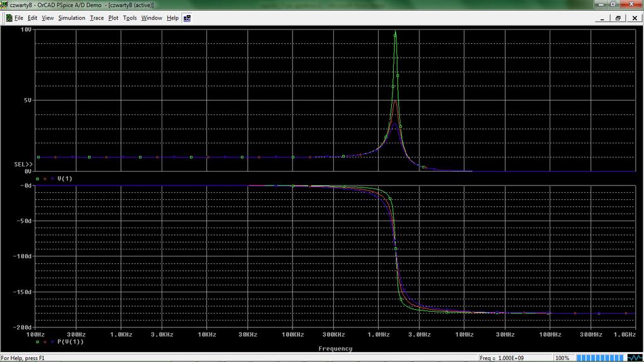This screenshot has height=362, width=644.
Task: Open the Tools menu
Action: click(130, 18)
